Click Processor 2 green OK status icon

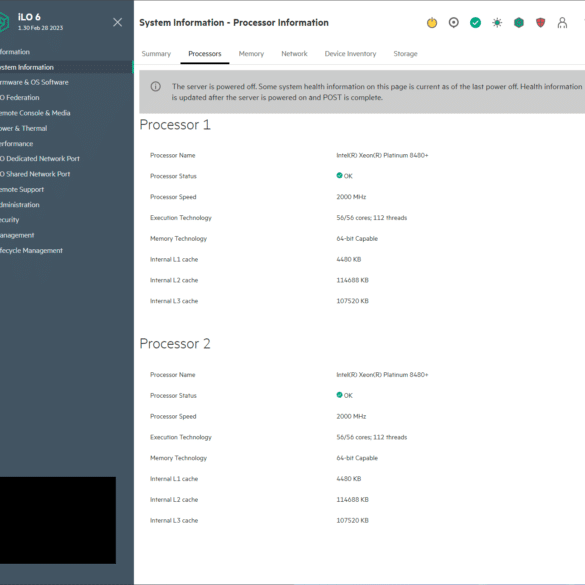339,395
